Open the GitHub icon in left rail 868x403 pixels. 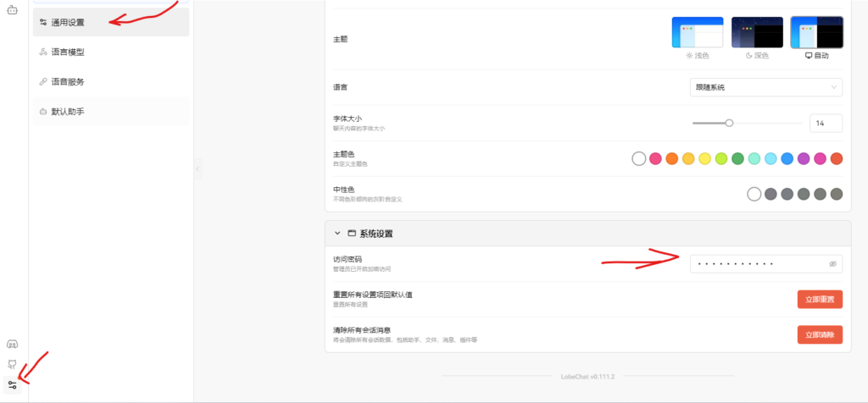tap(12, 364)
